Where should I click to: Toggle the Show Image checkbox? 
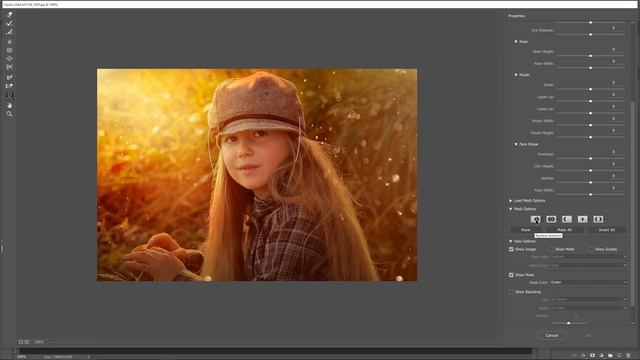click(x=511, y=249)
